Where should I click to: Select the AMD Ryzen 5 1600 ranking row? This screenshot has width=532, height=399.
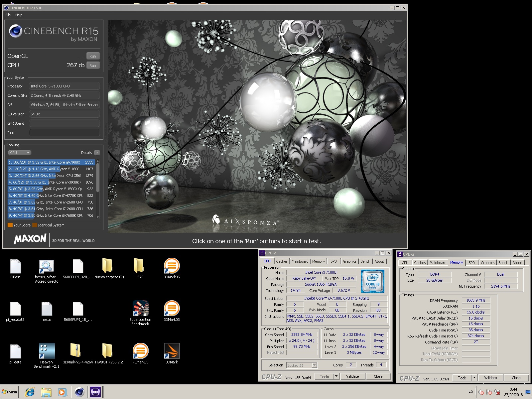point(51,169)
